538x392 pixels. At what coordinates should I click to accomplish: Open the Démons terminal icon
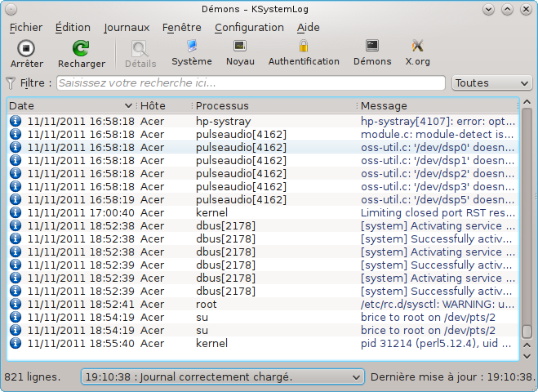click(372, 46)
